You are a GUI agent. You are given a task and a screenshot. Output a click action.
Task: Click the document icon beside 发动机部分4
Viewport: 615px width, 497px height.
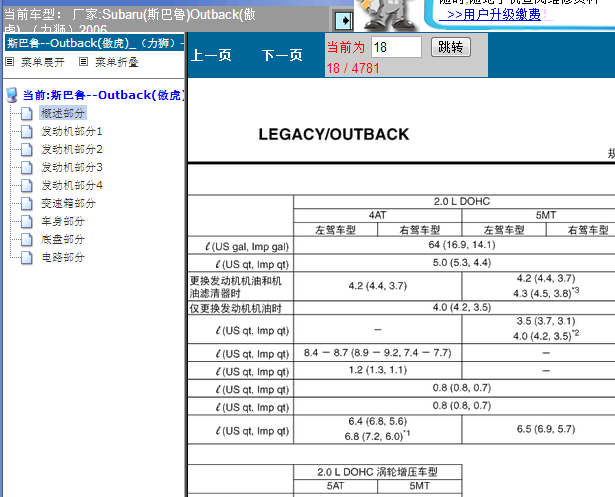[27, 186]
